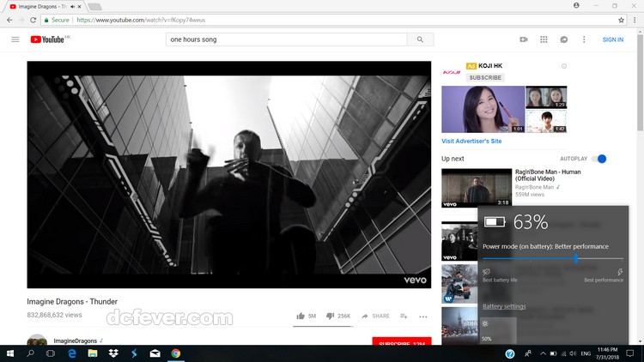
Task: Open the ImagineDragons channel avatar
Action: [x=37, y=341]
